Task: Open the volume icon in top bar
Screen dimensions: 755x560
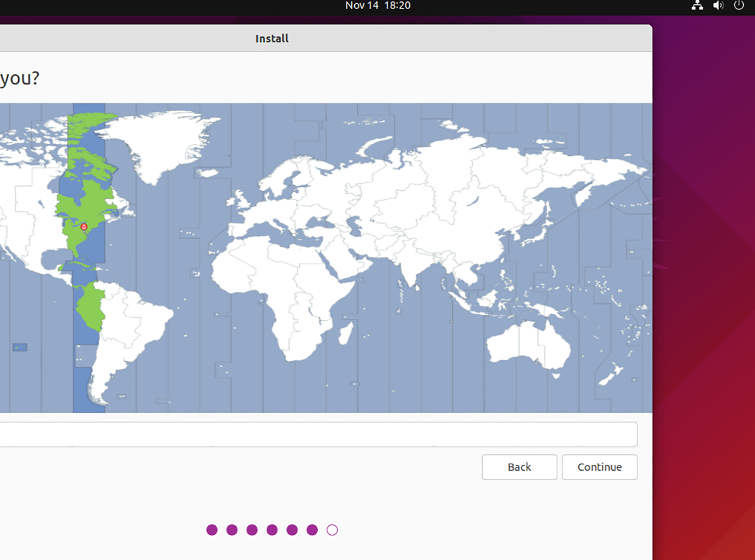Action: (x=718, y=6)
